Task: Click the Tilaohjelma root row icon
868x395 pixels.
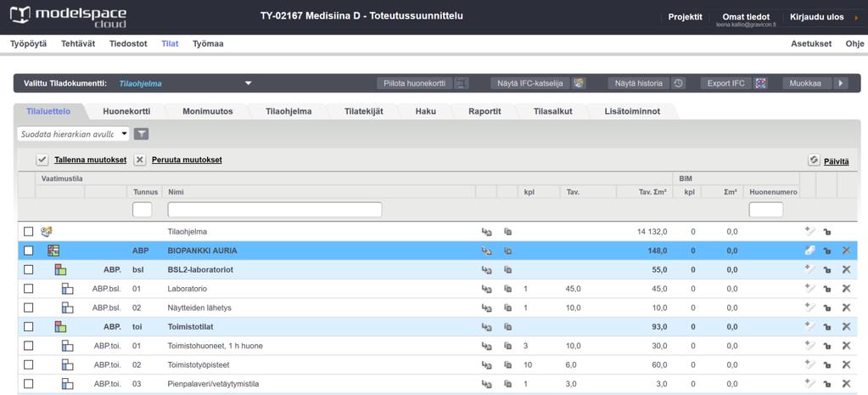Action: 47,232
